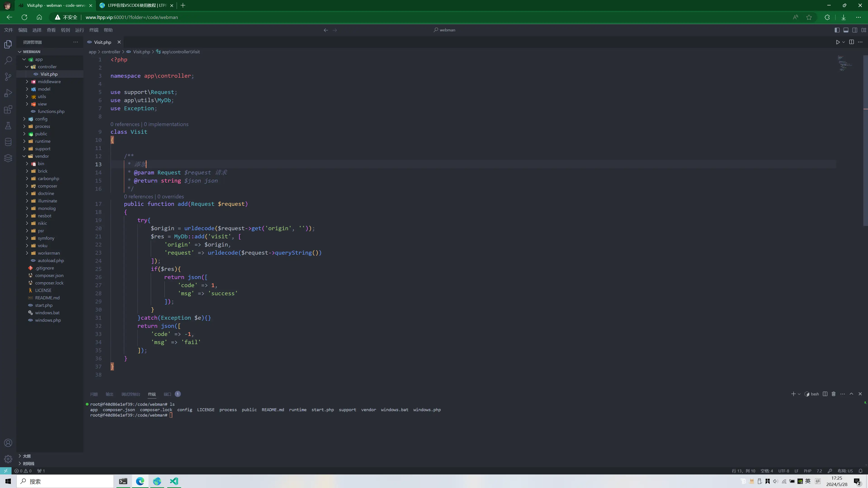
Task: Open the 终端 menu in menu bar
Action: [94, 30]
